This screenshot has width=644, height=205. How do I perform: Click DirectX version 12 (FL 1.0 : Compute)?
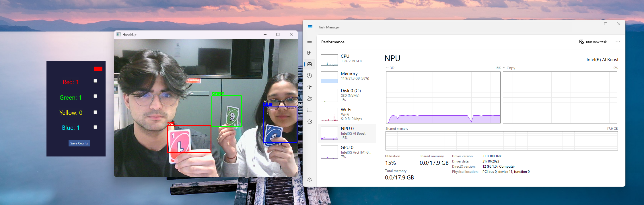tap(498, 167)
